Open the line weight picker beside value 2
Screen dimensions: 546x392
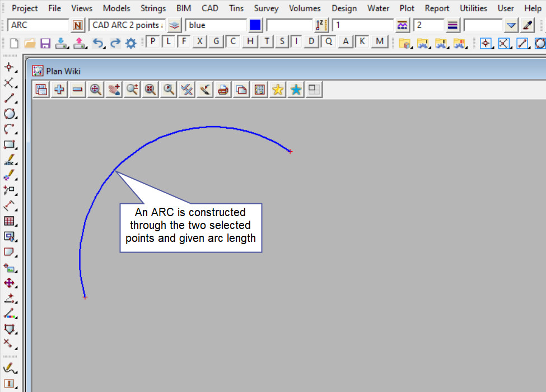pos(452,25)
